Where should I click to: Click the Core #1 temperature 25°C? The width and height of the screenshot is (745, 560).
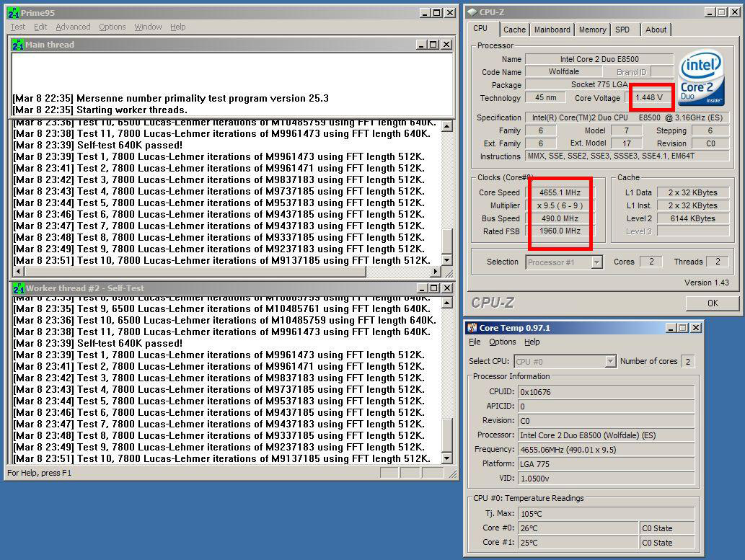(578, 543)
